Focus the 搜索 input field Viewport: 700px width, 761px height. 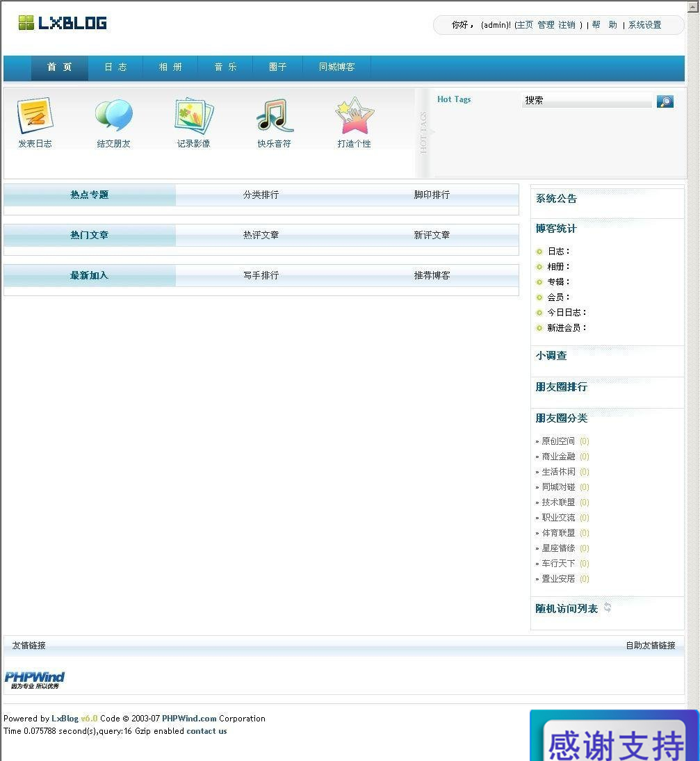tap(587, 101)
